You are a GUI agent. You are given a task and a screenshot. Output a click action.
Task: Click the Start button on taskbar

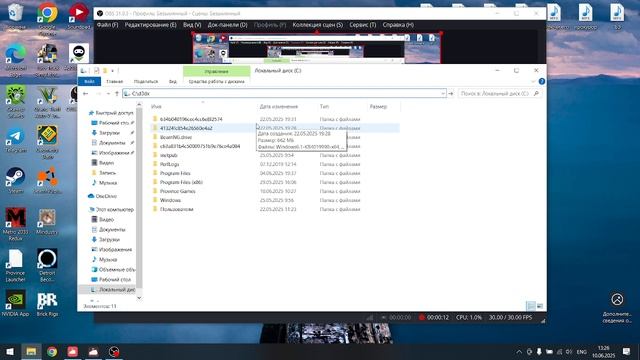tap(10, 351)
